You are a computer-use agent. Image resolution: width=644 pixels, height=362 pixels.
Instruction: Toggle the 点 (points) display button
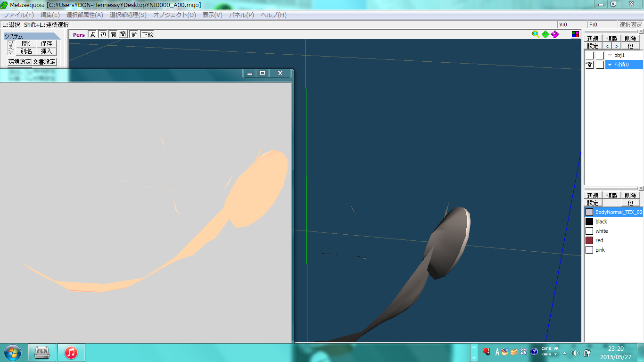click(92, 34)
